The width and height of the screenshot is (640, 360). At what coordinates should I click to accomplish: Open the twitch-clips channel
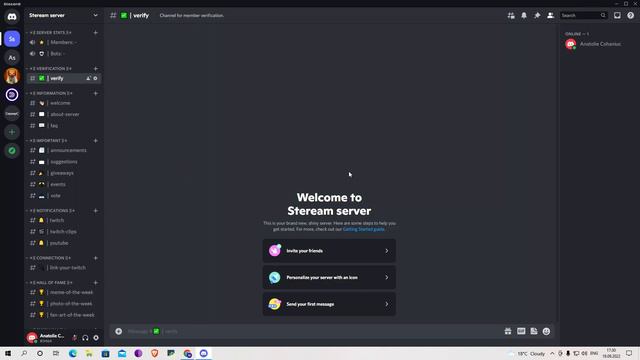(x=64, y=232)
